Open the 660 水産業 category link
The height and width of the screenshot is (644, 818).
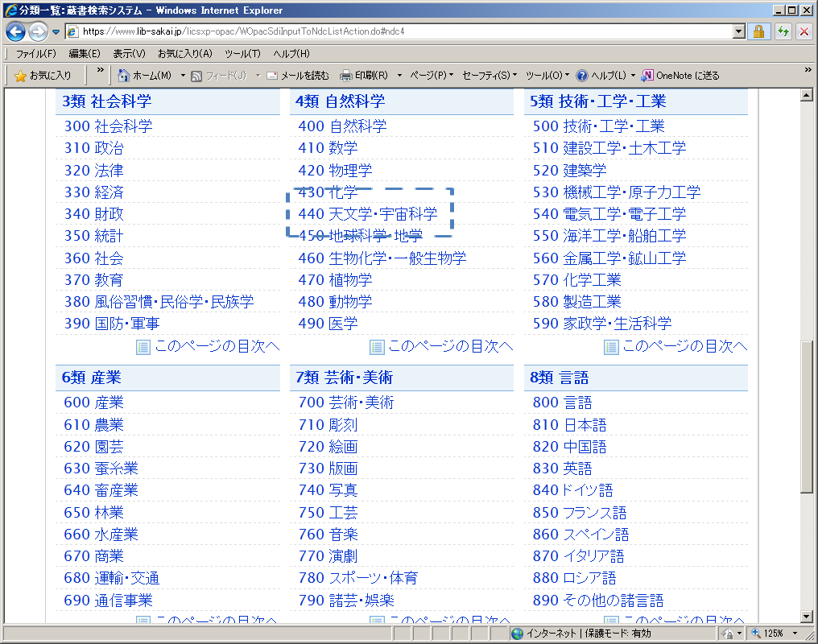pyautogui.click(x=101, y=535)
